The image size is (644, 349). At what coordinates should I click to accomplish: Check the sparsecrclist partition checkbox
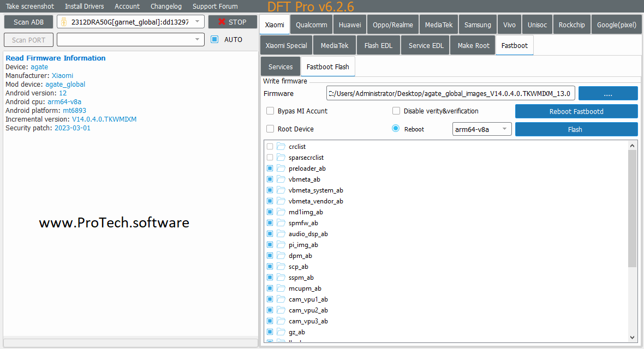[x=270, y=157]
